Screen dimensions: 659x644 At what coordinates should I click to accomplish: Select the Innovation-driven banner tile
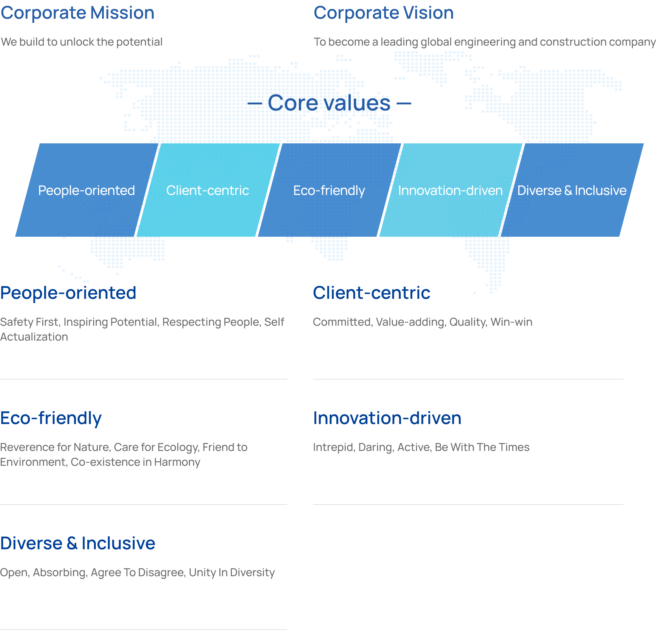pos(451,190)
